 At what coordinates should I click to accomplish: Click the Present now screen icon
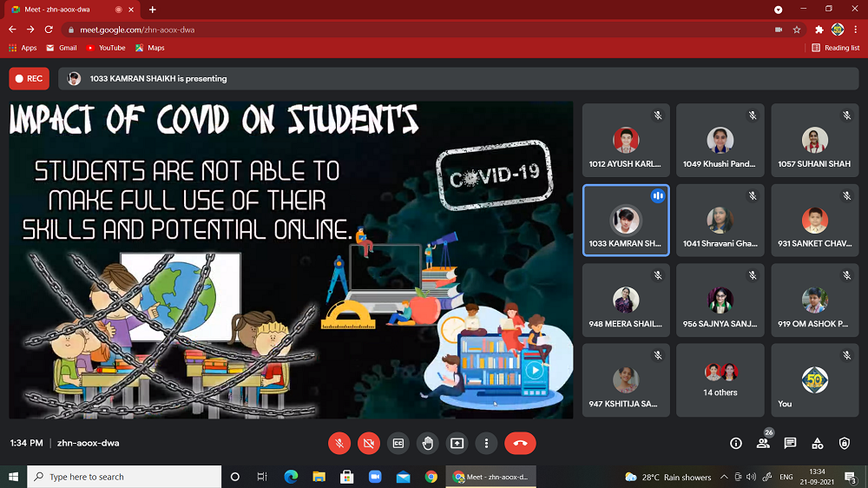pos(457,443)
